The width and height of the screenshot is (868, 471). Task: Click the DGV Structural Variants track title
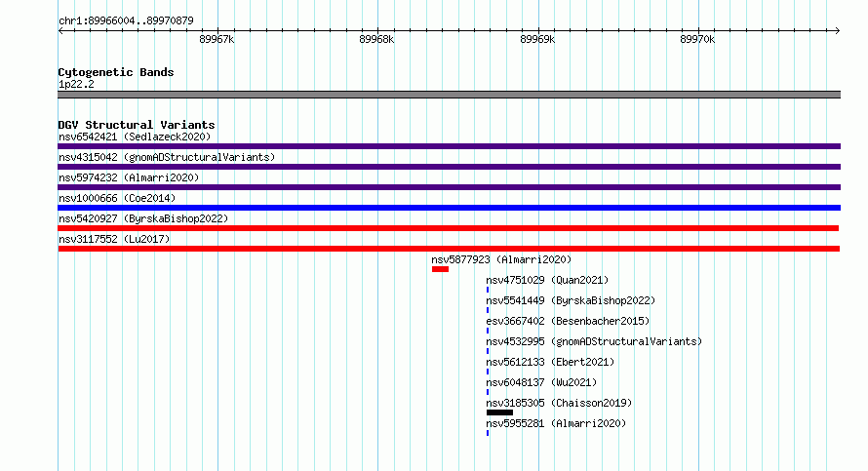click(x=137, y=125)
